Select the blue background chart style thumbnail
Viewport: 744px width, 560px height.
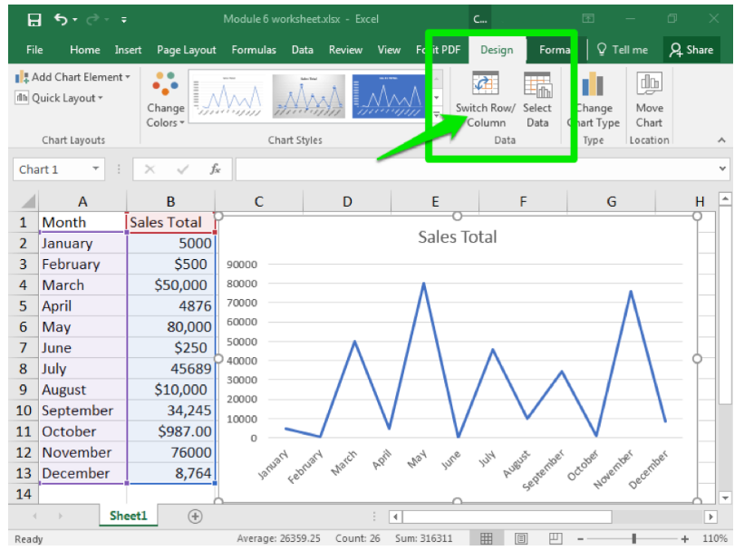389,96
